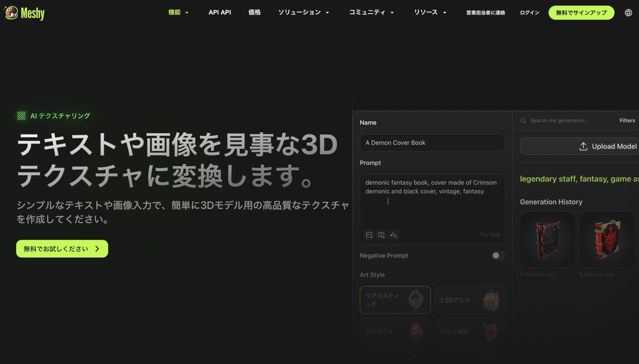Screen dimensions: 639x364
Task: Expand the コミュニティ dropdown menu
Action: click(x=371, y=12)
